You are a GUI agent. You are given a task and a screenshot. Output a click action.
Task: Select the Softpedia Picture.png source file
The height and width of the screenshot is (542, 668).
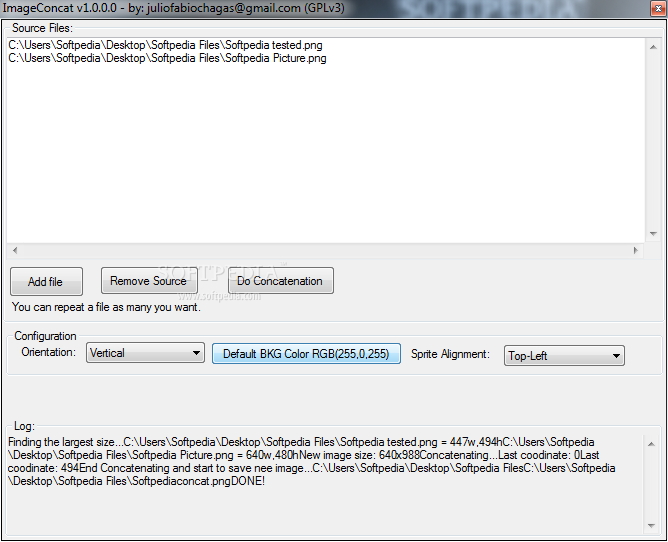coord(167,58)
